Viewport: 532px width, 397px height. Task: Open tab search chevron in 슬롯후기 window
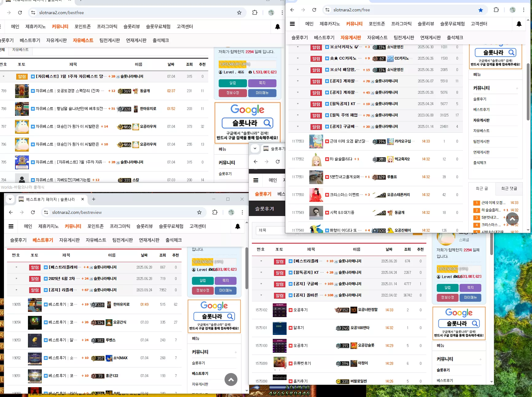tap(255, 148)
